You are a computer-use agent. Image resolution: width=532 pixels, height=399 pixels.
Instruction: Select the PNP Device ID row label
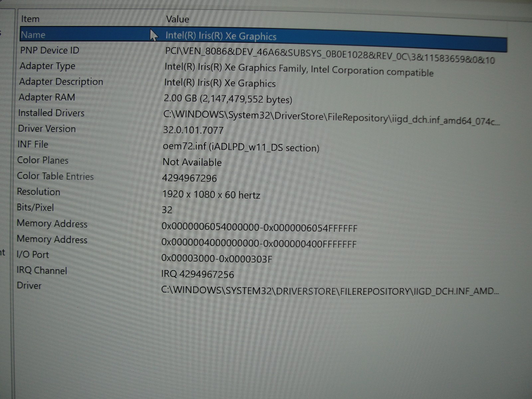[50, 50]
